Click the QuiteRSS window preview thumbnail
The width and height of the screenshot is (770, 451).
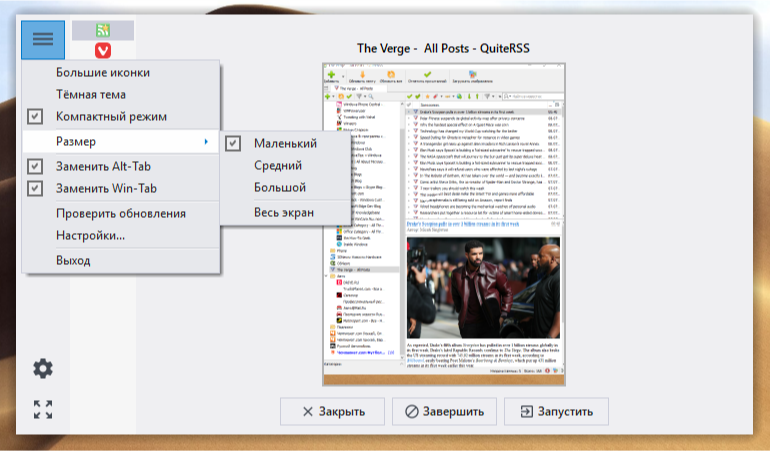click(444, 224)
